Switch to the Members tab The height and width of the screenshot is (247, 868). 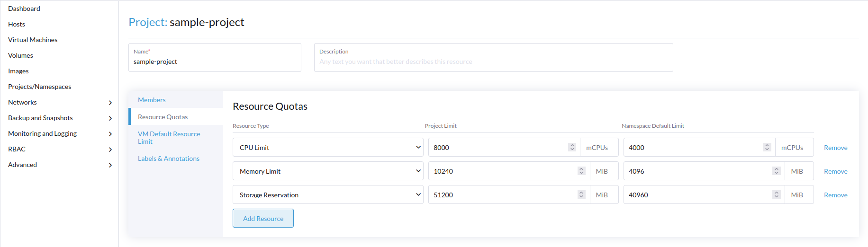(x=152, y=100)
